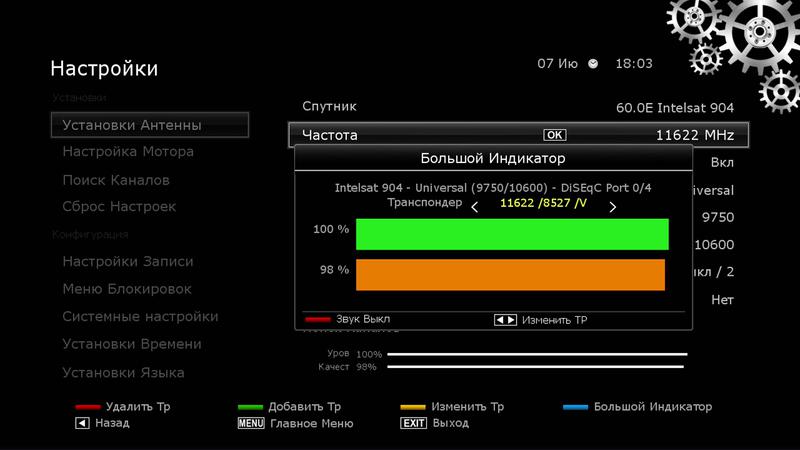This screenshot has height=450, width=800.
Task: Click the Изменить ТР arrows in popup
Action: pyautogui.click(x=506, y=320)
